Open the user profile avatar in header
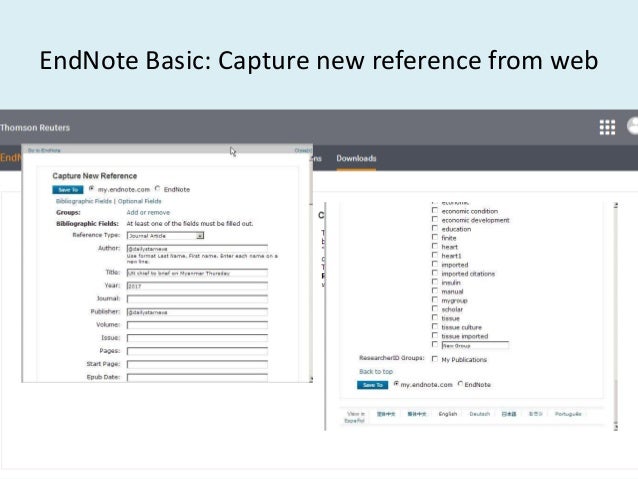 (633, 126)
